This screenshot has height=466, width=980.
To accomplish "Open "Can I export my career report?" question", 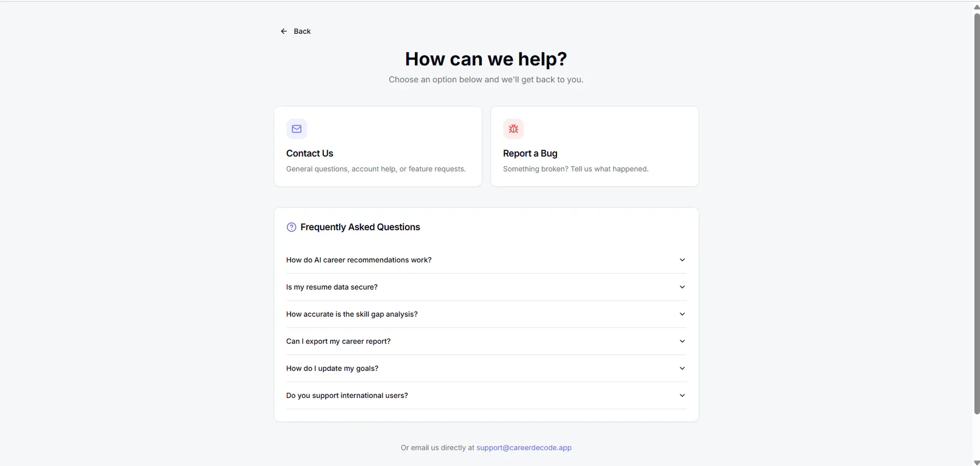I will (486, 341).
